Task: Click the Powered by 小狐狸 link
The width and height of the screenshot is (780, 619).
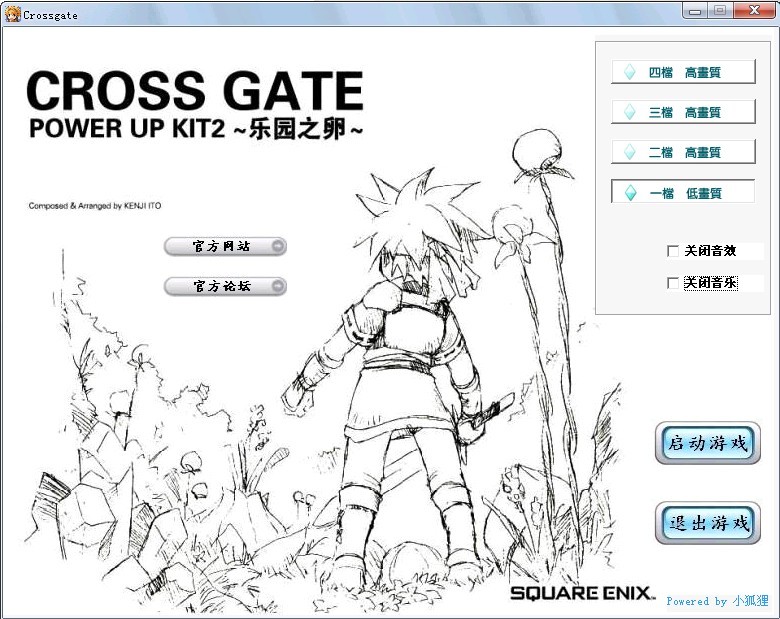Action: pyautogui.click(x=717, y=601)
